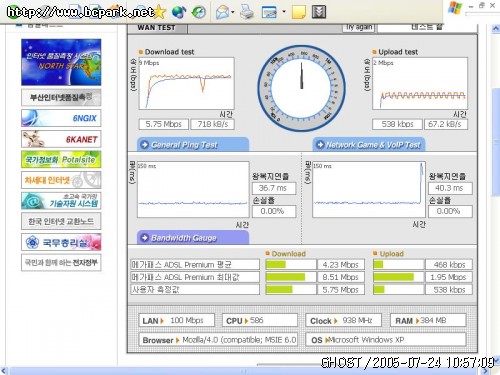Click the 메가패스 ADSL Premium 평균 row label
The height and width of the screenshot is (375, 500).
(195, 265)
